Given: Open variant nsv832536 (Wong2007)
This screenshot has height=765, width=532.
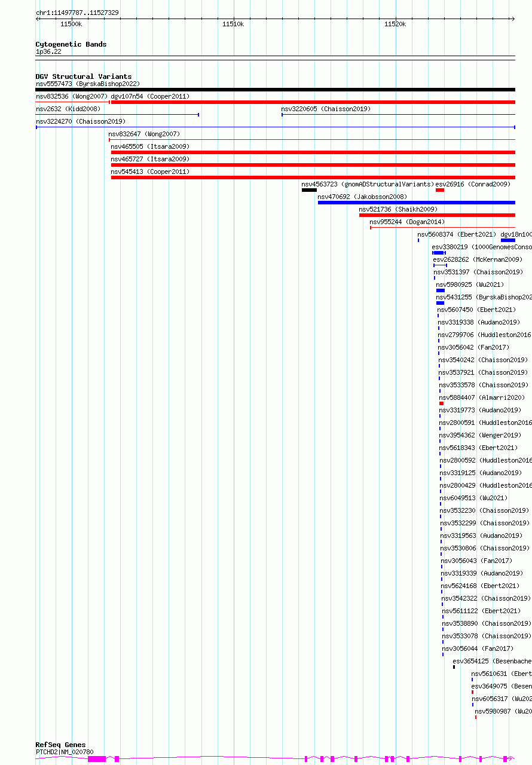Looking at the screenshot, I should point(72,96).
